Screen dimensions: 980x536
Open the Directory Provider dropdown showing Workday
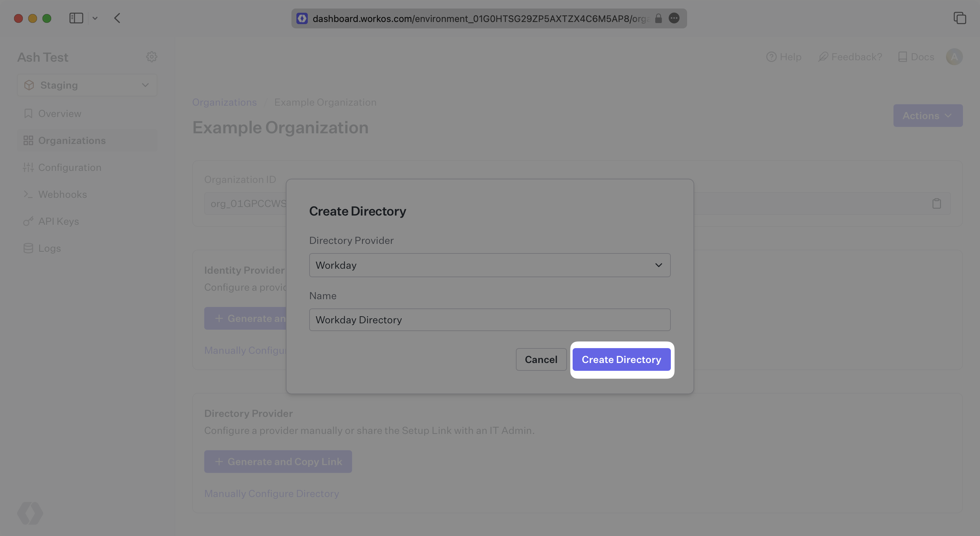(490, 265)
